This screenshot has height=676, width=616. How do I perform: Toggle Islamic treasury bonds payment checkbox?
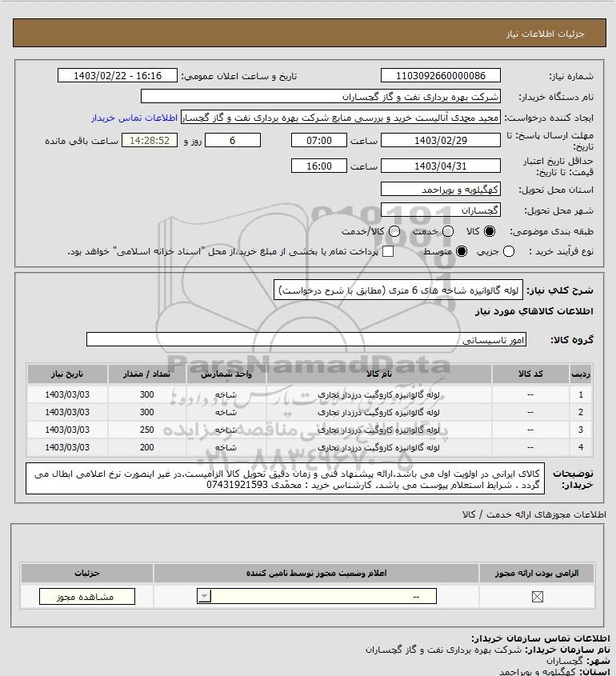tap(388, 251)
